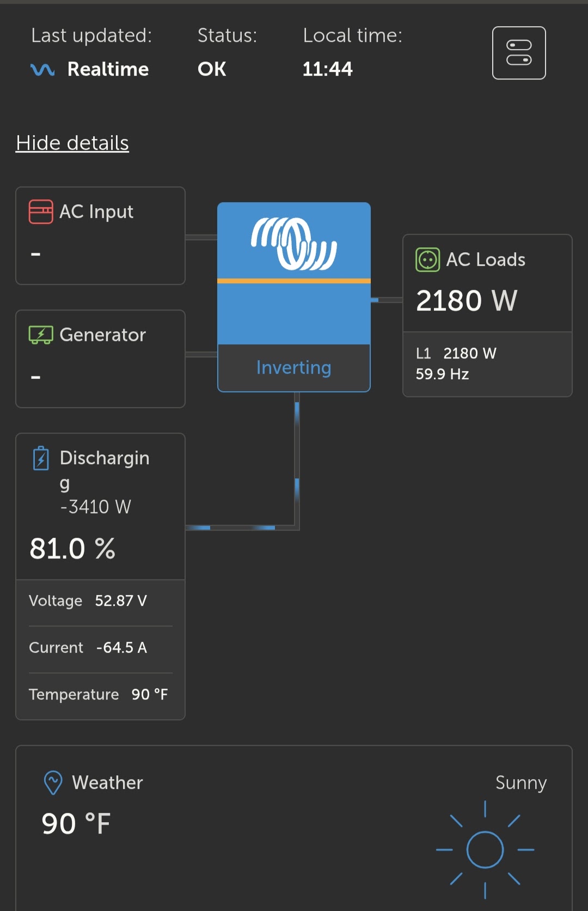The width and height of the screenshot is (588, 911).
Task: Tap the Weather location pin icon
Action: click(x=53, y=783)
